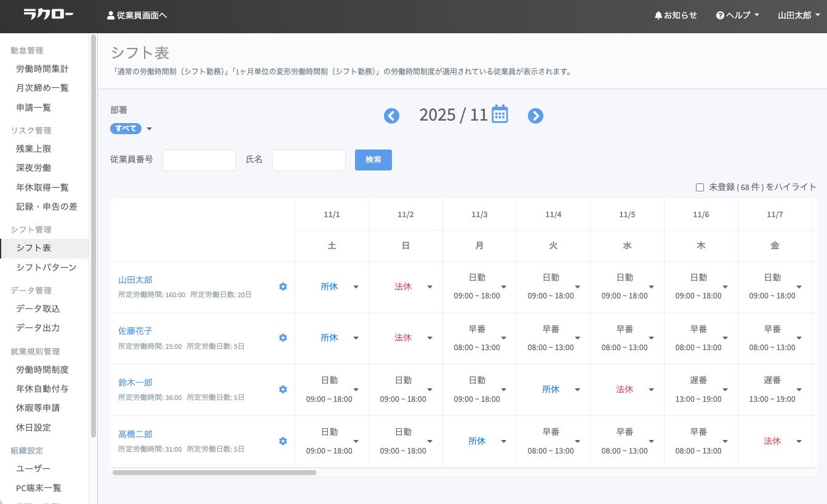Click the 従業員番号 input field
The width and height of the screenshot is (827, 504).
coord(199,160)
